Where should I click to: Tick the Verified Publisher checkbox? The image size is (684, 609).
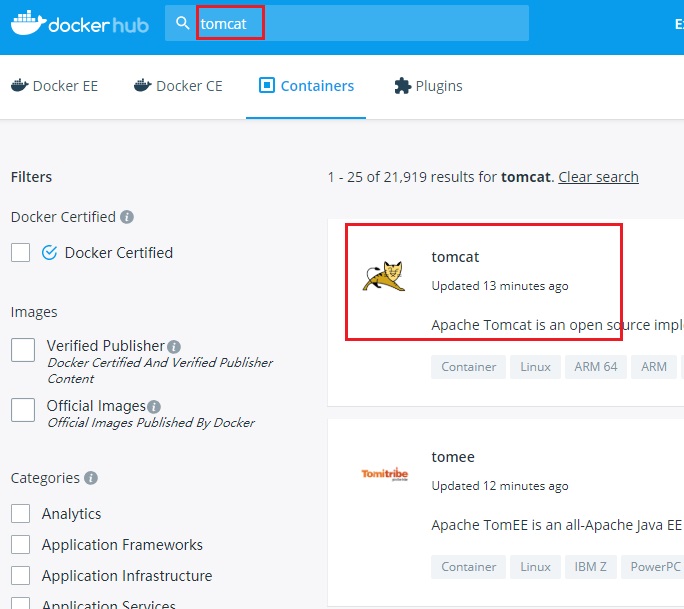(x=23, y=350)
